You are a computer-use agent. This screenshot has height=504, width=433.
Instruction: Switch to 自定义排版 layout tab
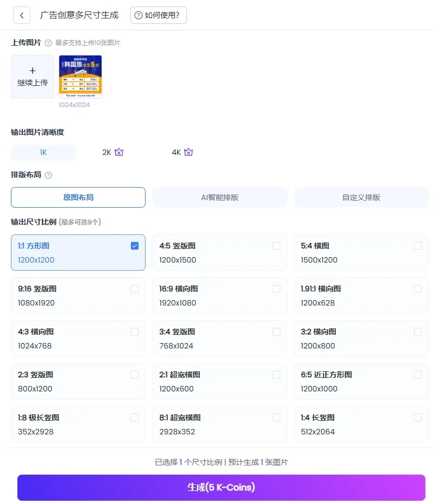(361, 197)
